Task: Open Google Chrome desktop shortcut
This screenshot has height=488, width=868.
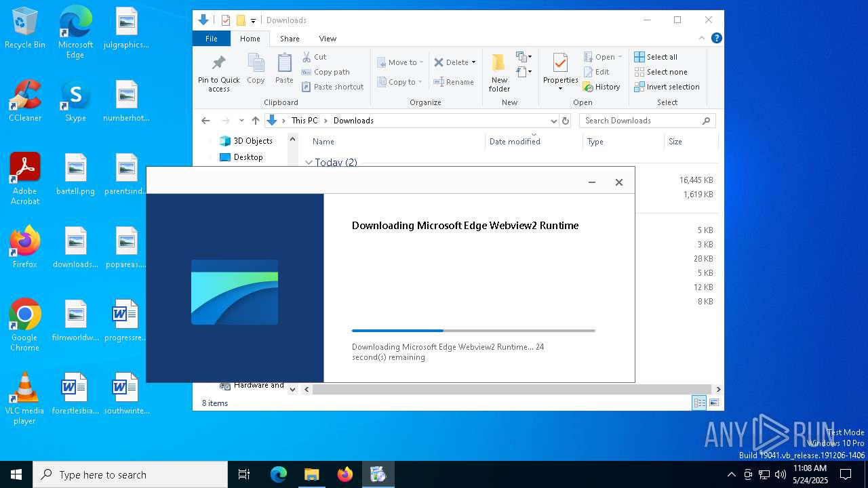Action: coord(25,325)
